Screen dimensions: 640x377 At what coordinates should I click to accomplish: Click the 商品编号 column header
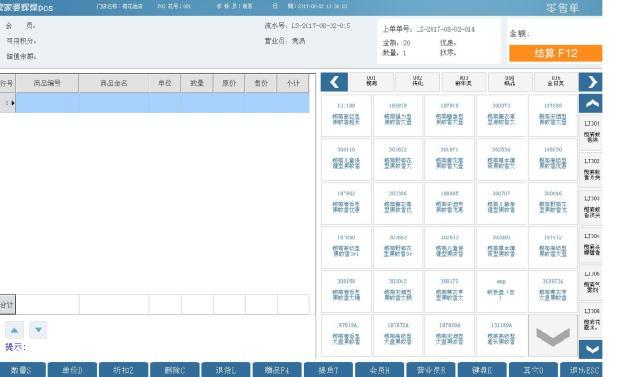point(47,83)
